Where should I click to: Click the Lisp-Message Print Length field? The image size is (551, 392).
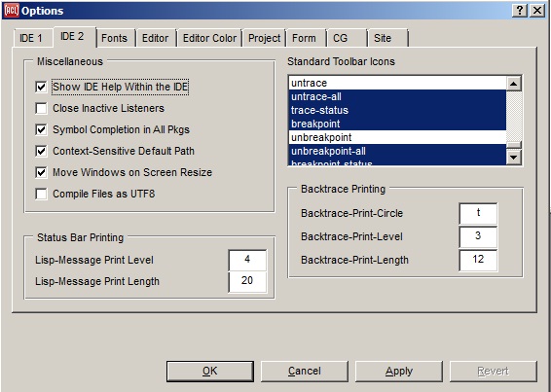247,281
